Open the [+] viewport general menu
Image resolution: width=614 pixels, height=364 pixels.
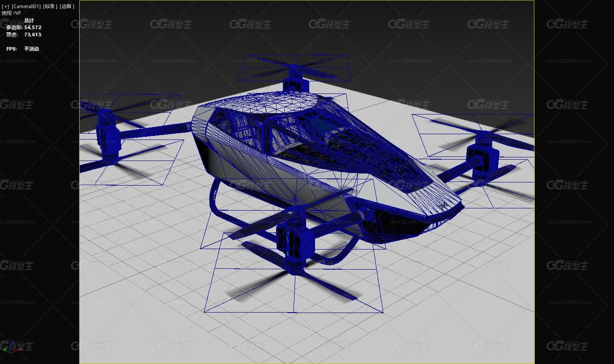point(5,6)
